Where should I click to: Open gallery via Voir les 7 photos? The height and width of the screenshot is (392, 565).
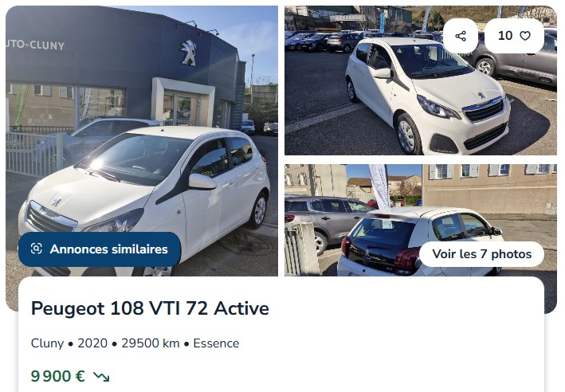[482, 254]
